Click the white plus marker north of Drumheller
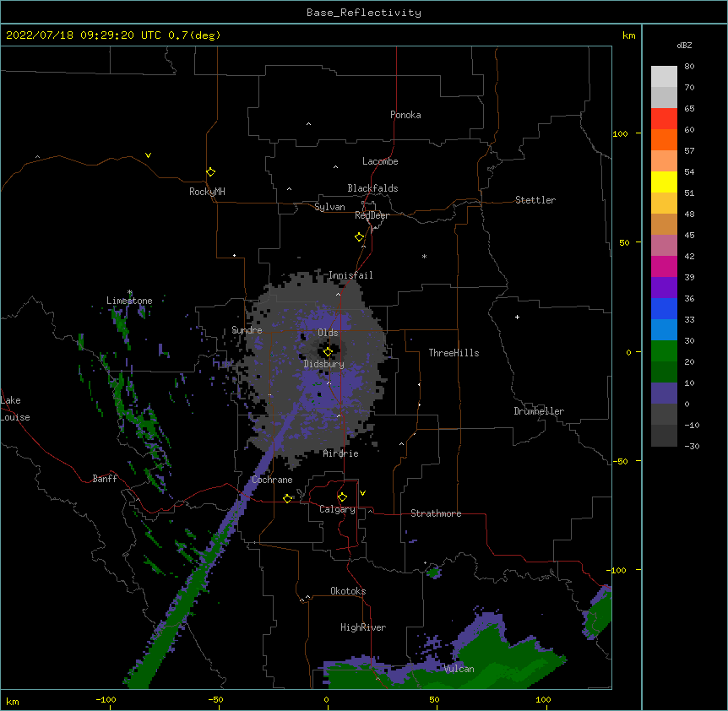The width and height of the screenshot is (728, 711). (x=517, y=317)
